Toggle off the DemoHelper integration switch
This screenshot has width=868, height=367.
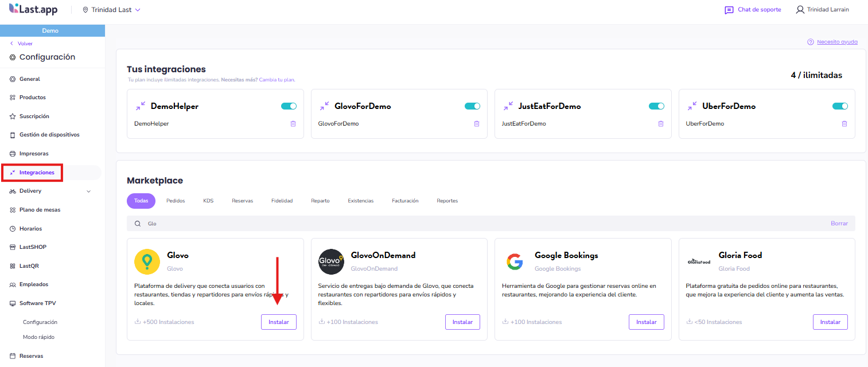click(x=289, y=106)
